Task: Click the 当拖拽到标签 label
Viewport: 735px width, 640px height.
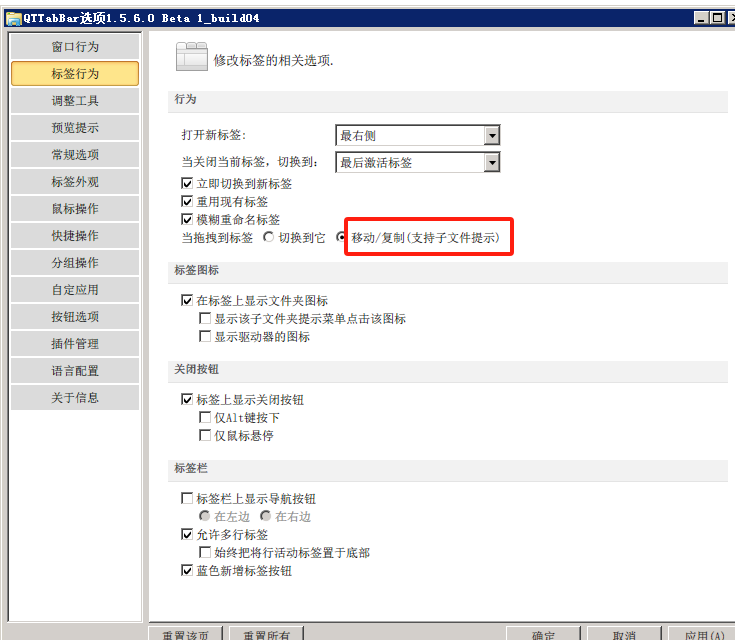Action: pos(217,238)
